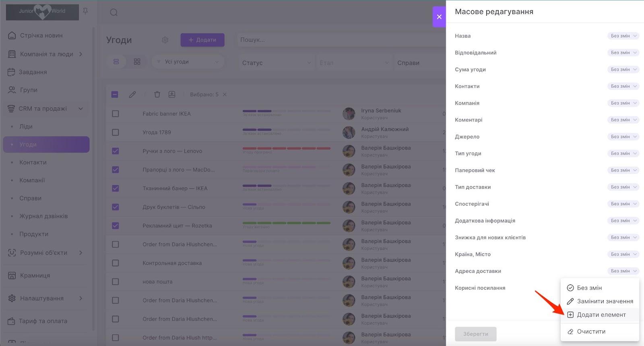The image size is (644, 346).
Task: Select Очистити option in the menu
Action: pos(591,332)
